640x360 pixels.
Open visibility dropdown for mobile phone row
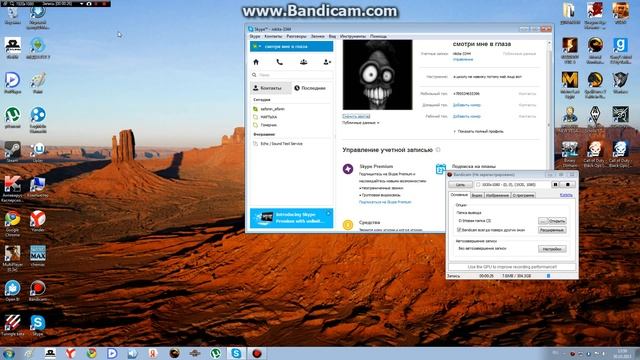(527, 94)
